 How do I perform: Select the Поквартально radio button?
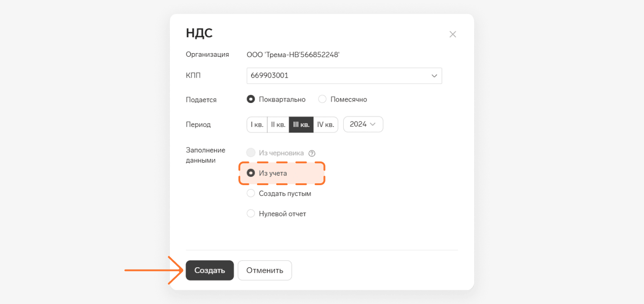click(251, 99)
